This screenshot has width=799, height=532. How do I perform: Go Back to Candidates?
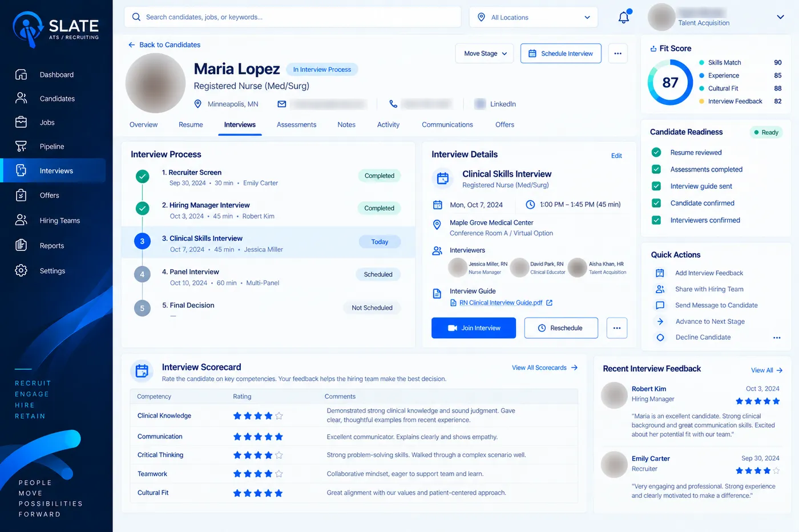[164, 44]
